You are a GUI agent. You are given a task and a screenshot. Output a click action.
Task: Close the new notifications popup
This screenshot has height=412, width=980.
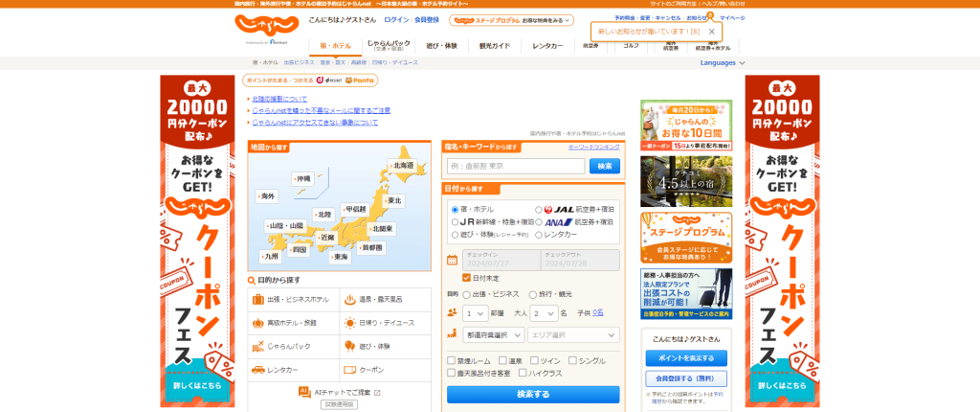711,32
